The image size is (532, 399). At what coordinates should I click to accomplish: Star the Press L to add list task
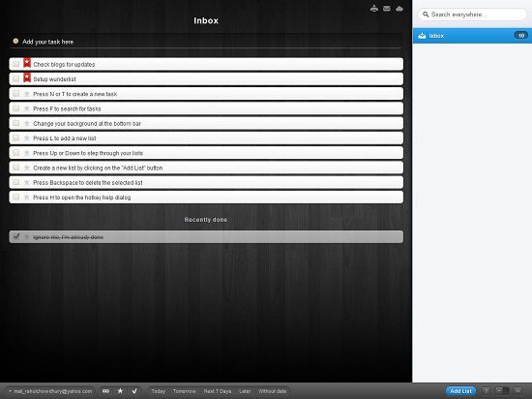coord(27,138)
